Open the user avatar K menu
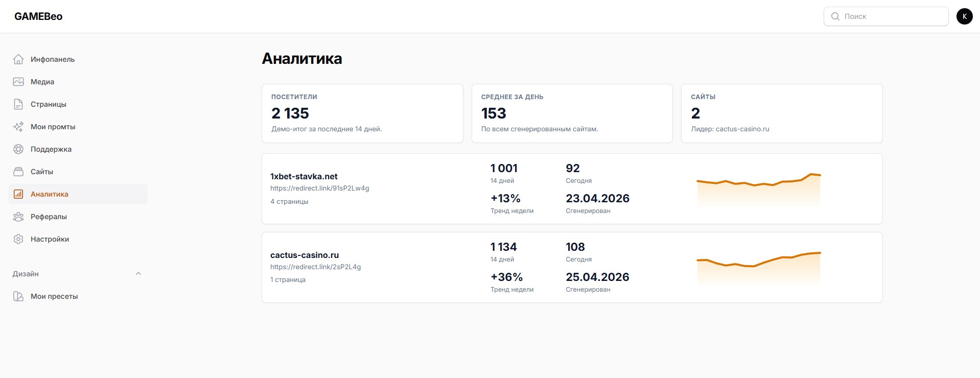The image size is (980, 378). pyautogui.click(x=964, y=16)
